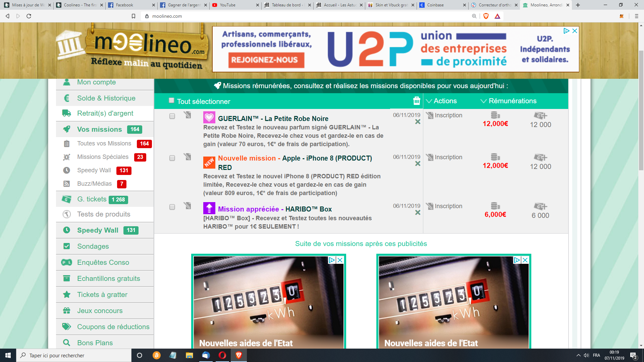Open the browser zoom magnifier icon
The height and width of the screenshot is (362, 644).
point(474,16)
